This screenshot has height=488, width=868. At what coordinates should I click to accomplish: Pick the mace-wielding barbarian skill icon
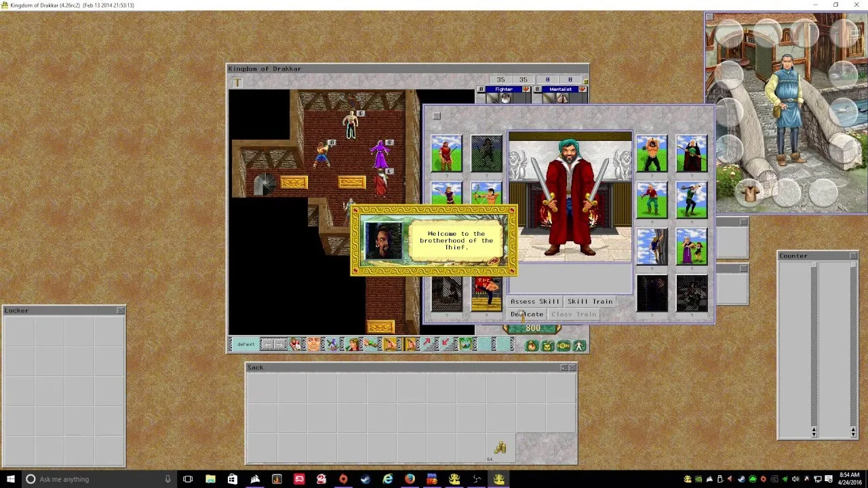[x=652, y=153]
